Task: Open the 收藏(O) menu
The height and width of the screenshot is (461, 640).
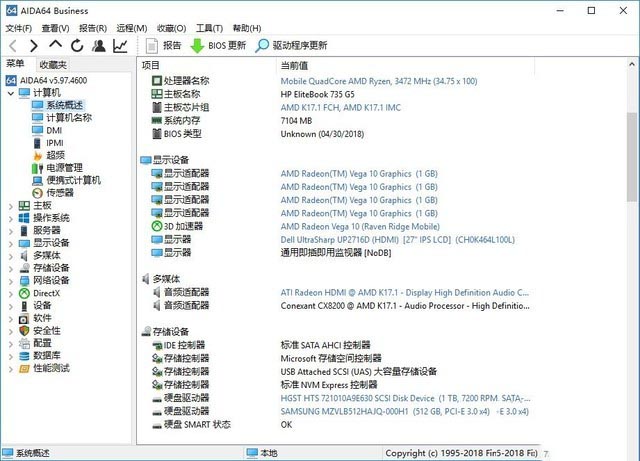Action: click(x=172, y=28)
